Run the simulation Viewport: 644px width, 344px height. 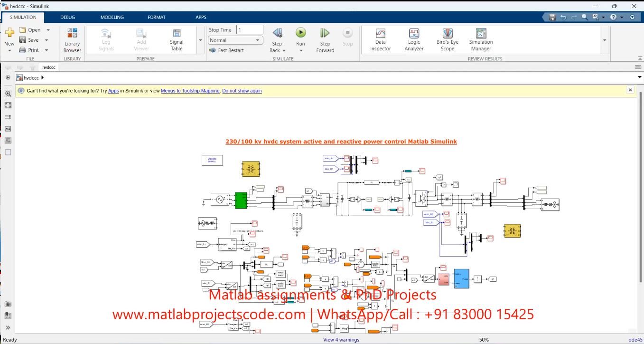(301, 33)
